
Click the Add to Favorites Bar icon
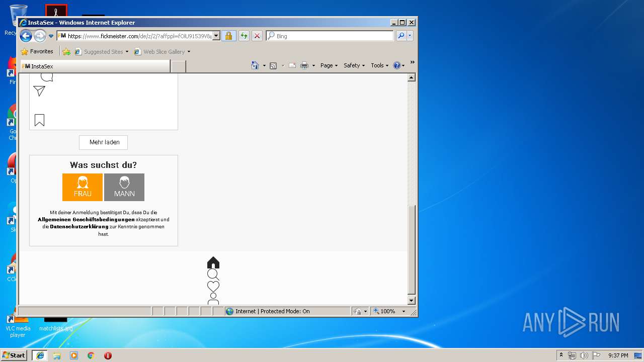pos(66,51)
